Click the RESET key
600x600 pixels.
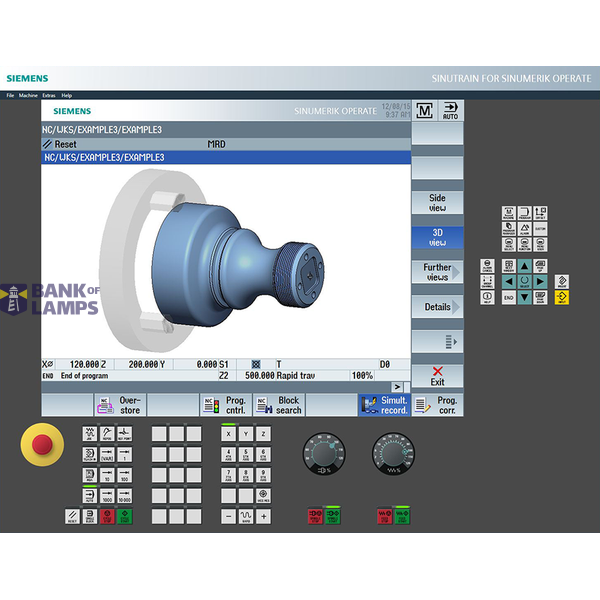[x=72, y=516]
